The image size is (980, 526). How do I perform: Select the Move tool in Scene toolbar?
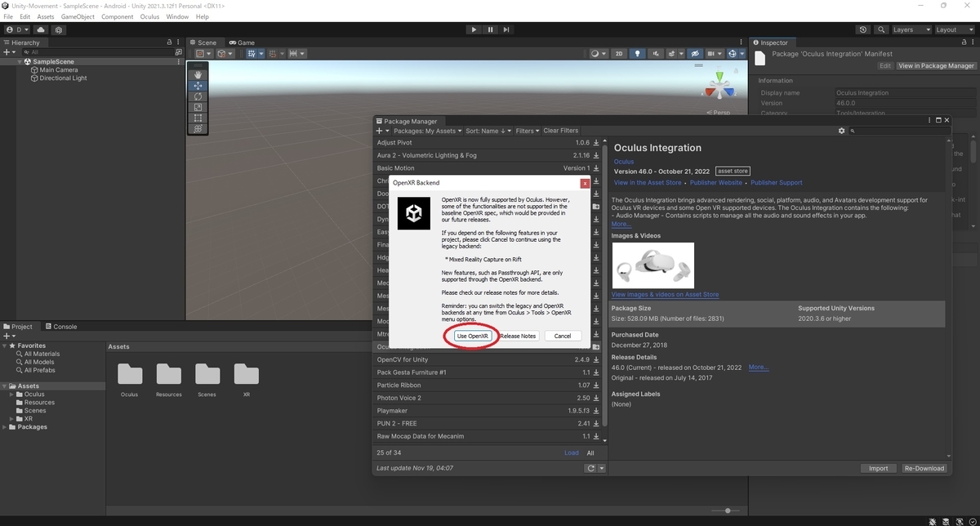[198, 86]
